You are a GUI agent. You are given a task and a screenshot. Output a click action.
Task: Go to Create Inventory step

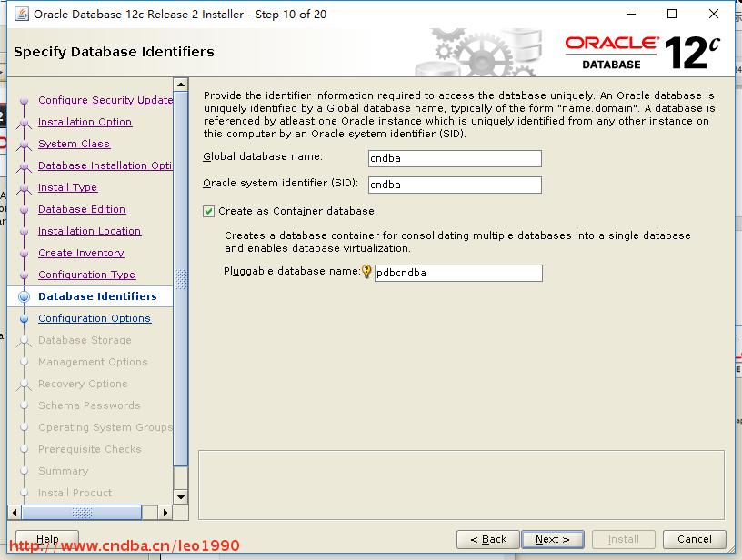coord(82,253)
